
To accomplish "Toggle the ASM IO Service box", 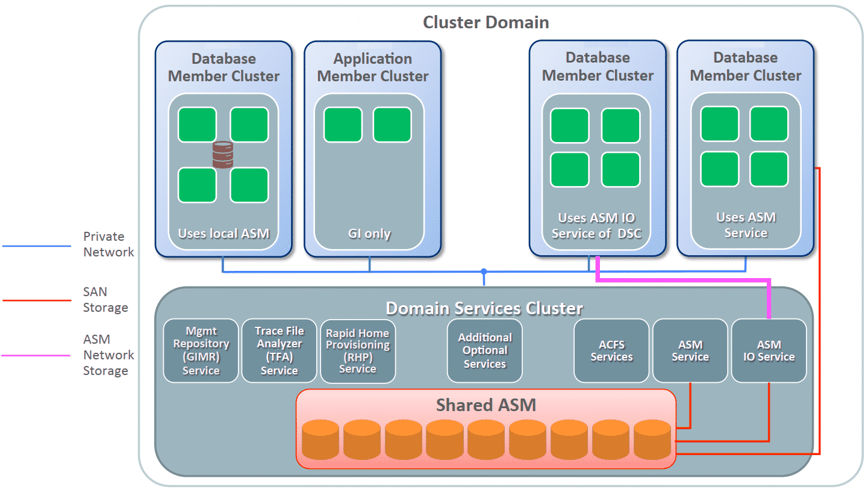I will point(769,350).
